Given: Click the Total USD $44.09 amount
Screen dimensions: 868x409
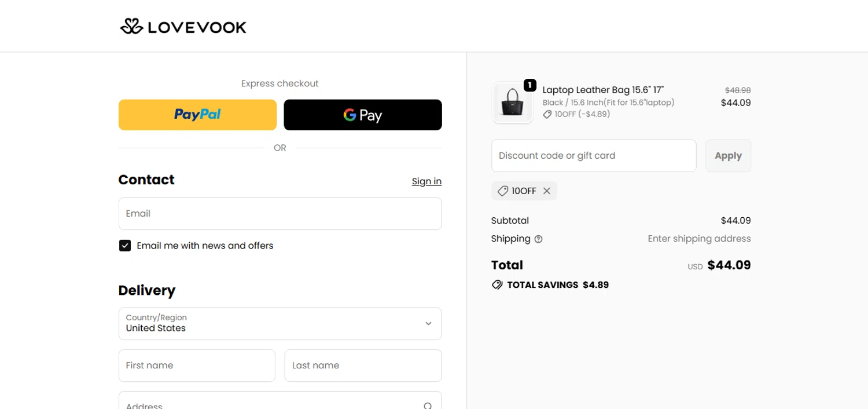Looking at the screenshot, I should pos(729,265).
